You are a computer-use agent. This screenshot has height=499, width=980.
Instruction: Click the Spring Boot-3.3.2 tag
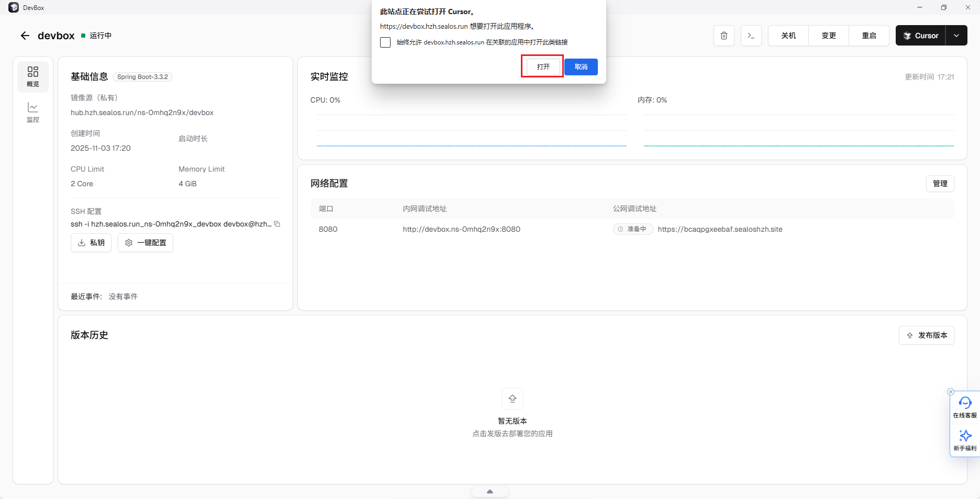142,77
